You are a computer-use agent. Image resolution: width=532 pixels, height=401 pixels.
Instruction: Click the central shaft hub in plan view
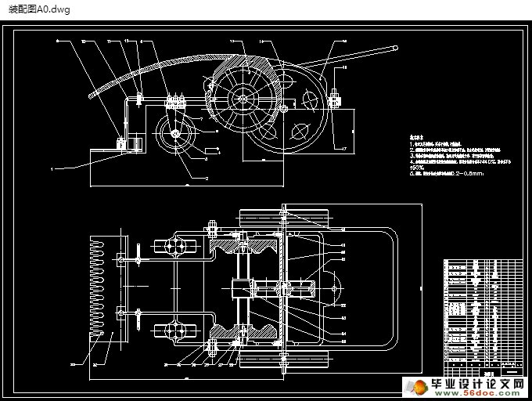[x=244, y=288]
